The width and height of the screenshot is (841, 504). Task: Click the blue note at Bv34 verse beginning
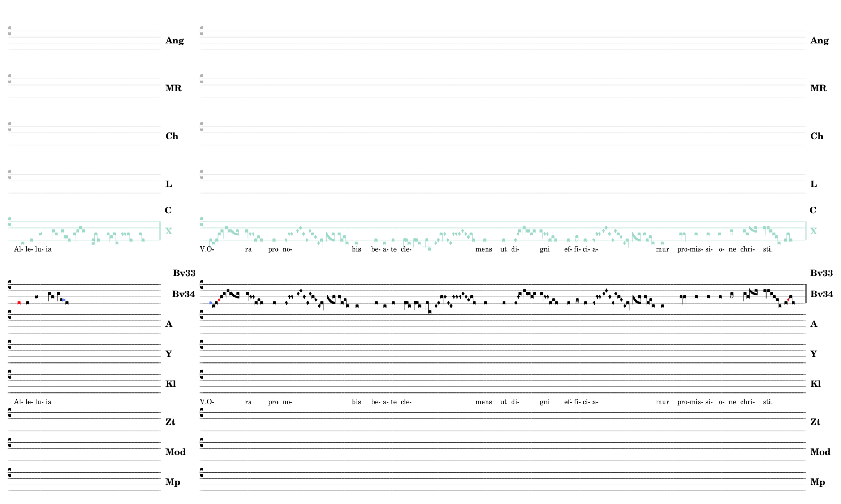point(211,303)
